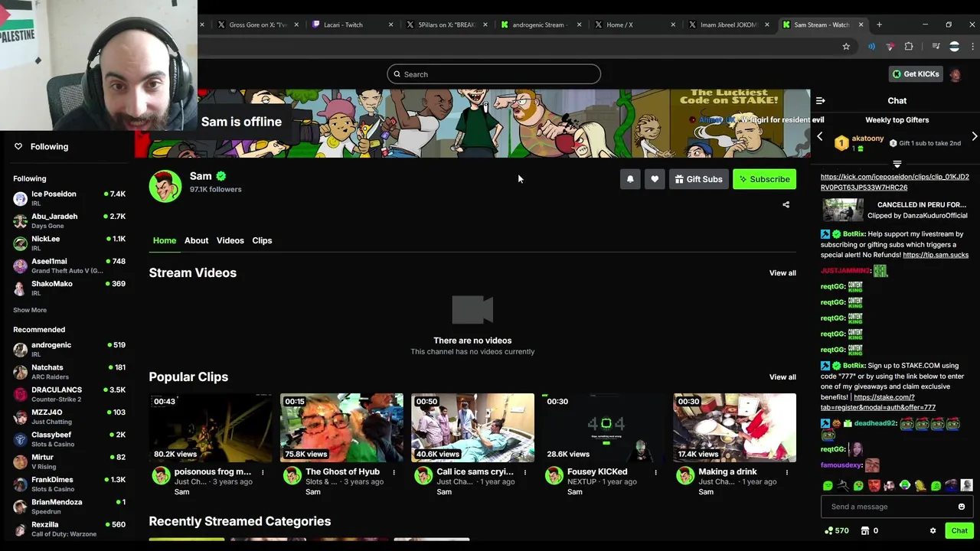Insert the first green sleepy emote
980x551 pixels.
point(828,485)
